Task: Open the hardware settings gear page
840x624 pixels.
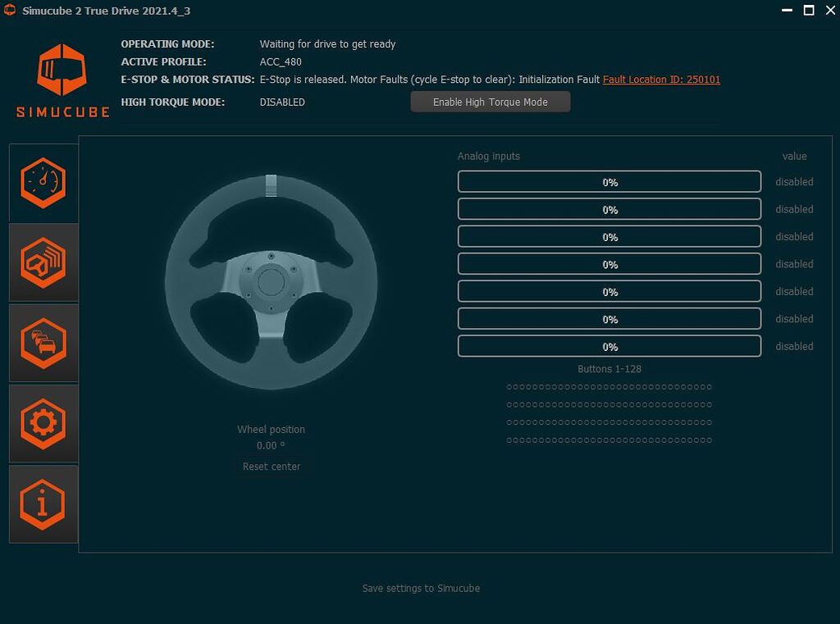Action: point(43,423)
